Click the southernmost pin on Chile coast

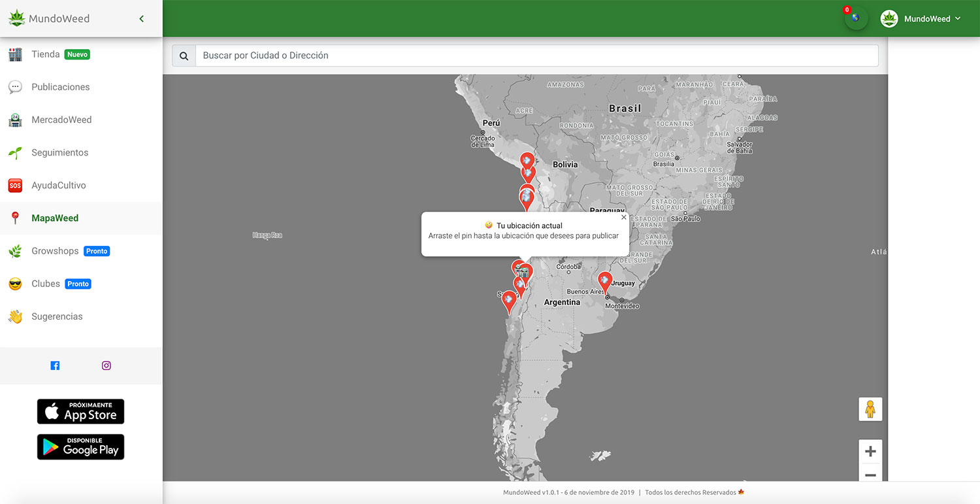tap(509, 301)
